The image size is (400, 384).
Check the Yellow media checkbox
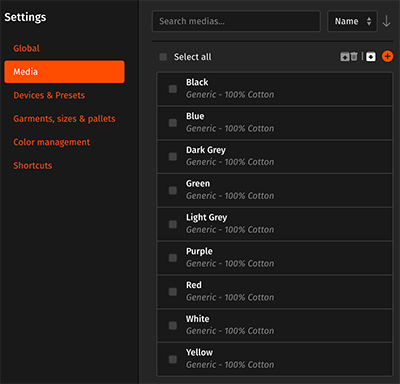(173, 359)
